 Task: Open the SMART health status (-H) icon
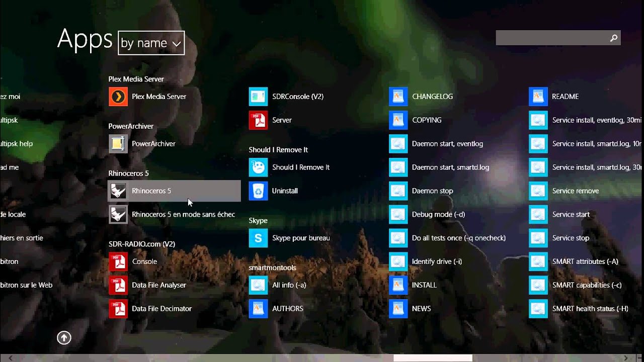[538, 309]
